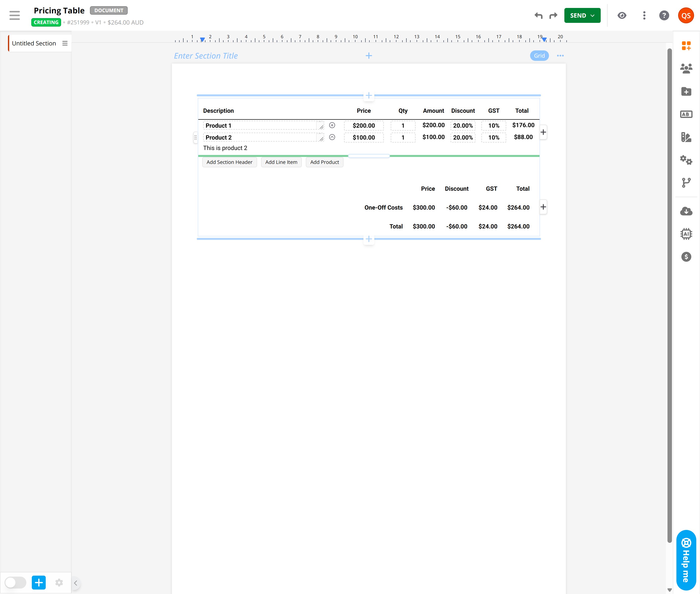The height and width of the screenshot is (594, 700).
Task: Click the Product 1 price field
Action: click(x=363, y=126)
